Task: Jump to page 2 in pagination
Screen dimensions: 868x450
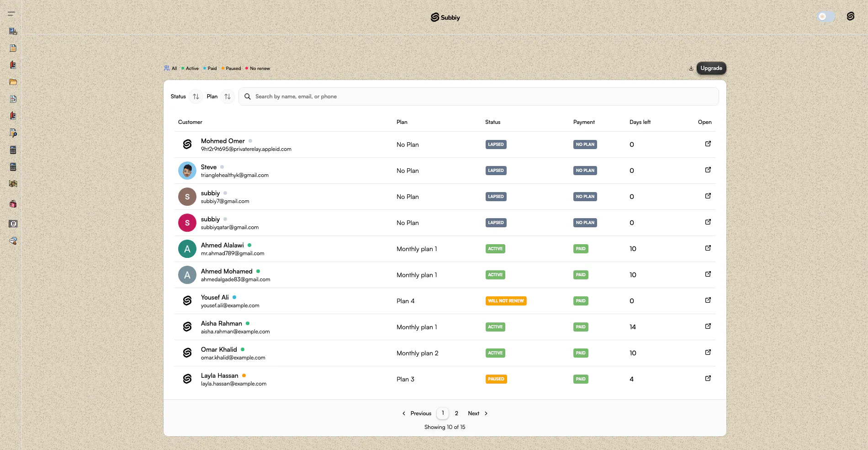Action: [456, 413]
